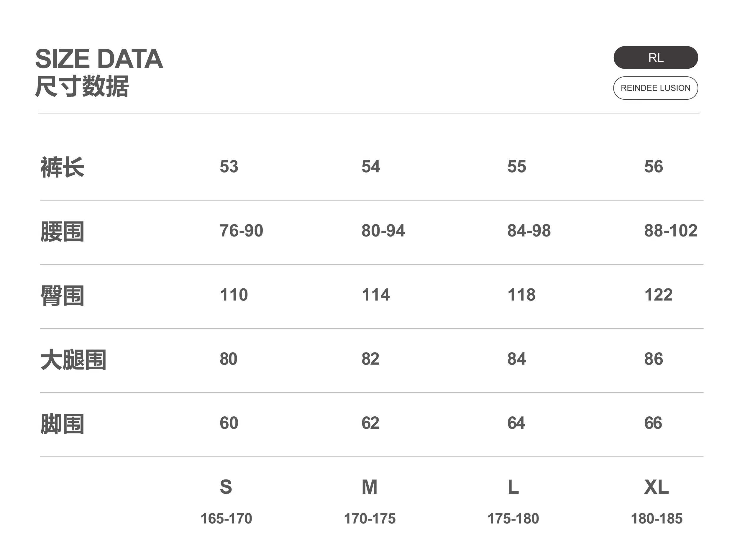Select the S size column label
Screen dimensions: 737x560
[x=226, y=487]
